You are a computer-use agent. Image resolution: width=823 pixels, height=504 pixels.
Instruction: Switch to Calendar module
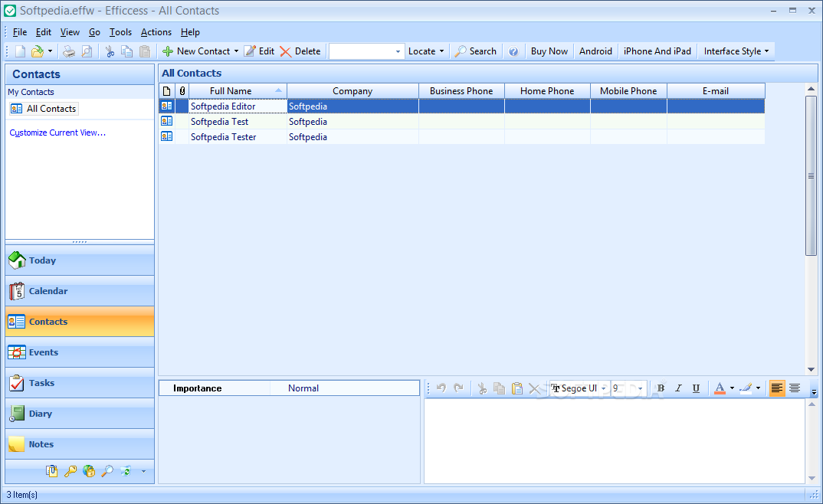click(80, 291)
